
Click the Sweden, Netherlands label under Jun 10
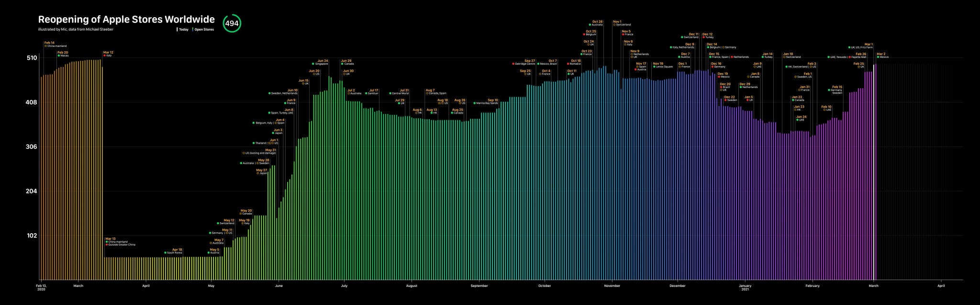coord(284,93)
